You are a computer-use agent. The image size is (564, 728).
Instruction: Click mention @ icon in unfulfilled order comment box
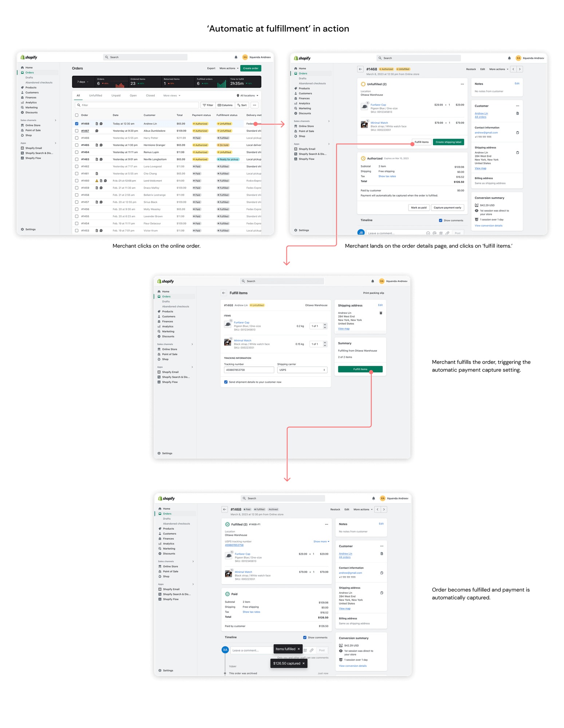(x=434, y=233)
